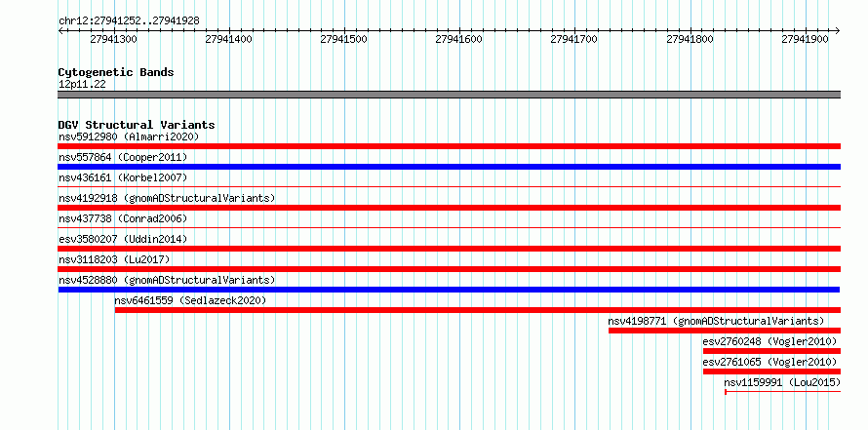This screenshot has width=868, height=430.
Task: Open nsv4528880 (gnomADStructuralVariants) label
Action: [x=167, y=280]
